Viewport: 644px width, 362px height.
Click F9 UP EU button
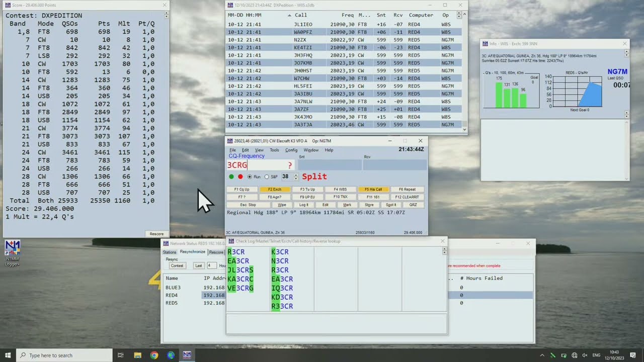click(x=307, y=197)
